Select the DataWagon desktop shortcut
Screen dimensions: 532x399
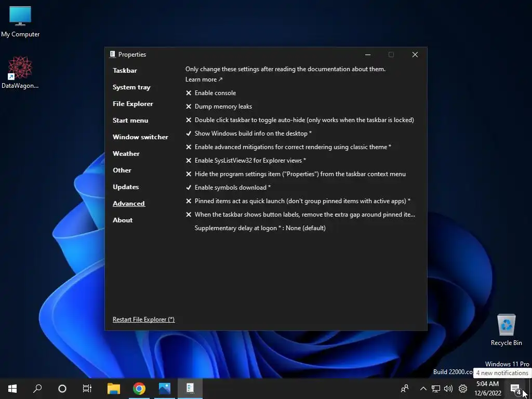point(20,73)
